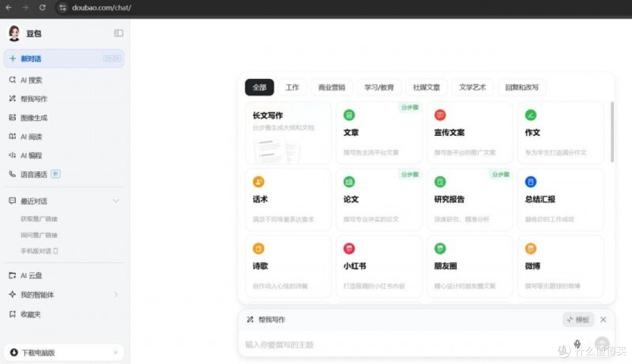Click the 语音通话 phone icon
Screen dimensions: 632x364
point(12,174)
